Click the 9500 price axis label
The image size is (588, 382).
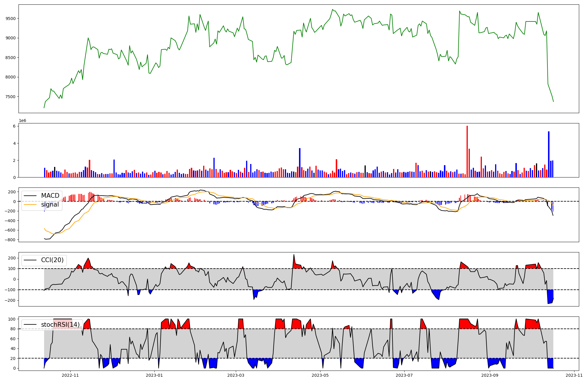tap(11, 19)
